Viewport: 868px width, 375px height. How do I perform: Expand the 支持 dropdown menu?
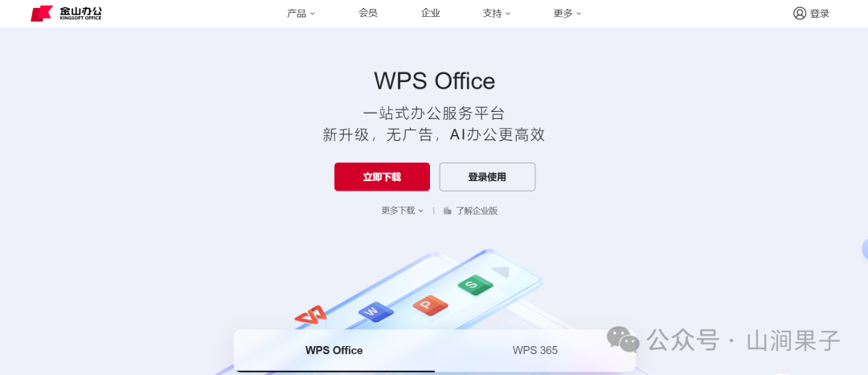click(x=497, y=14)
